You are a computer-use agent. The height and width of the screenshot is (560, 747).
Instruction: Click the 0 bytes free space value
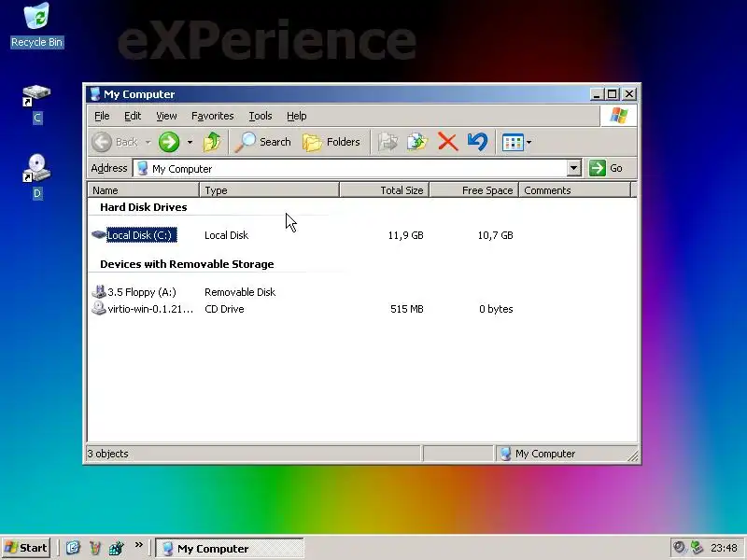click(x=496, y=309)
